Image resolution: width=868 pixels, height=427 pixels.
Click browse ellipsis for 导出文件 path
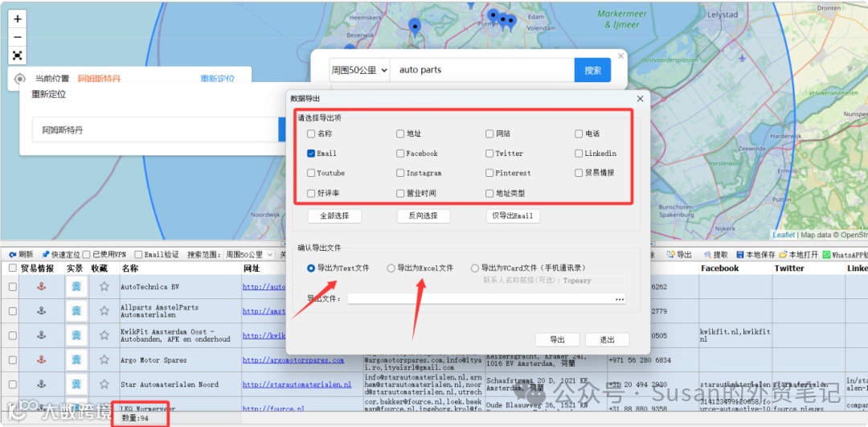tap(619, 299)
